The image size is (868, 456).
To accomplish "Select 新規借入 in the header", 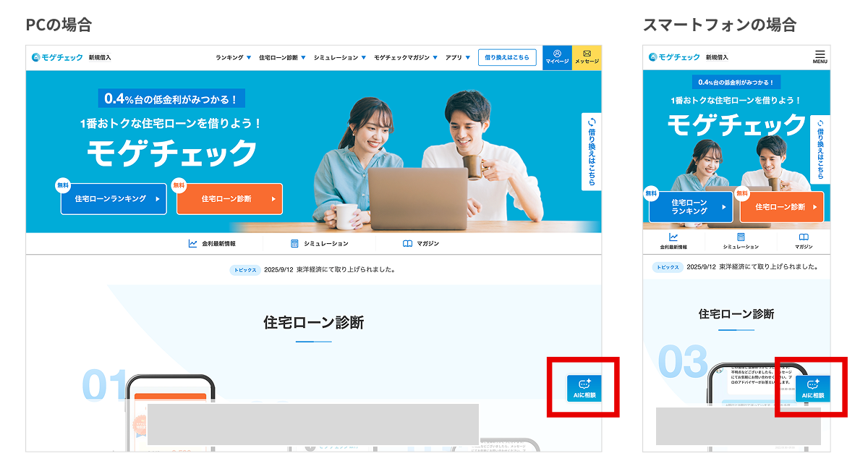I will (x=99, y=56).
